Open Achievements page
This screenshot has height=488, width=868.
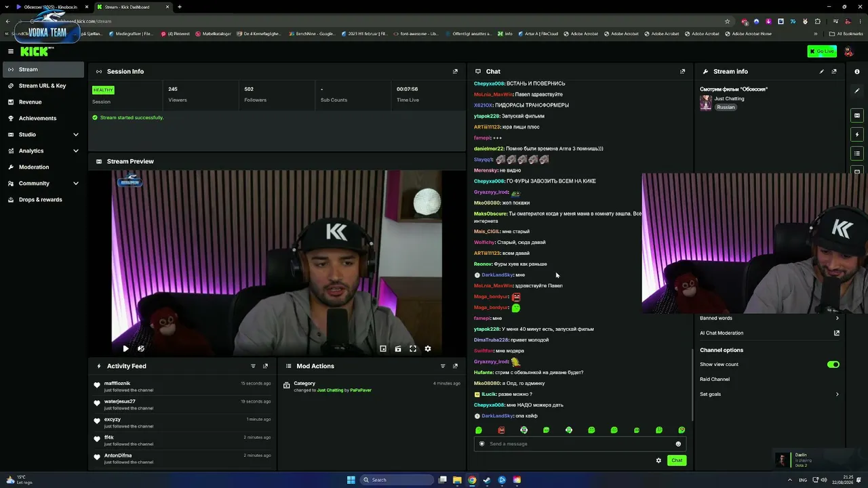coord(42,118)
